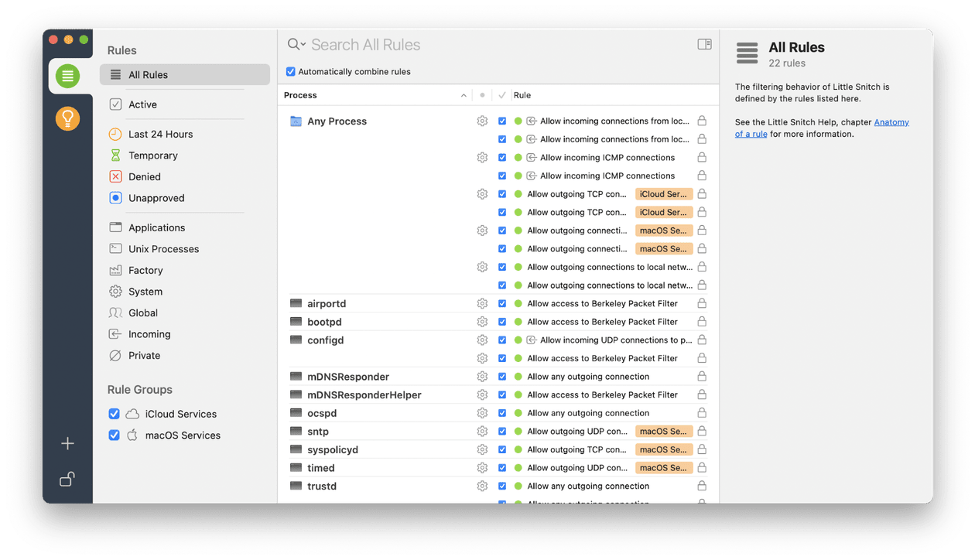Click the checkmark column header
975x560 pixels.
coord(502,95)
